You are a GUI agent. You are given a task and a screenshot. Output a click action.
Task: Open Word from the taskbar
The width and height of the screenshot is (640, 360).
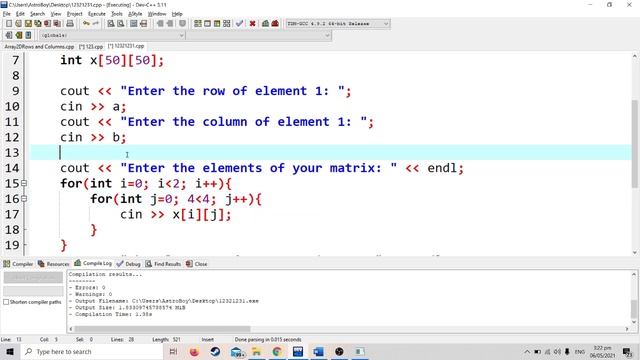click(x=318, y=351)
